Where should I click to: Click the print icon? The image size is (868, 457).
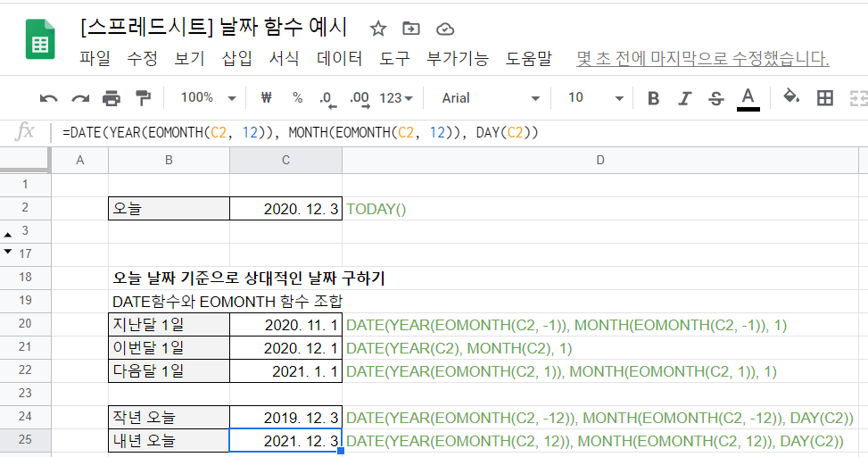112,98
